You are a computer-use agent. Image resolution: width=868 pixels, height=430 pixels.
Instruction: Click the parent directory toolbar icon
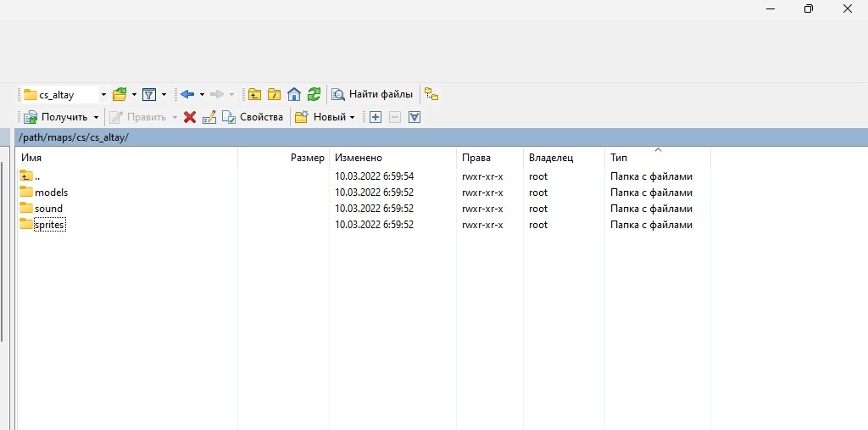click(254, 94)
